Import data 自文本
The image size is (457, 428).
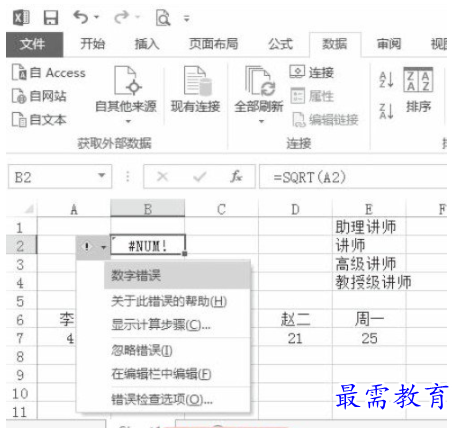click(x=39, y=119)
